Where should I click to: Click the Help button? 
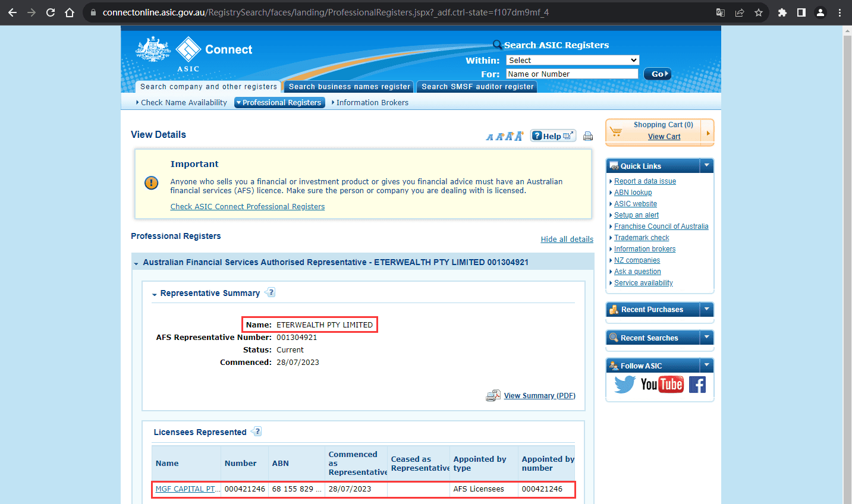click(552, 136)
